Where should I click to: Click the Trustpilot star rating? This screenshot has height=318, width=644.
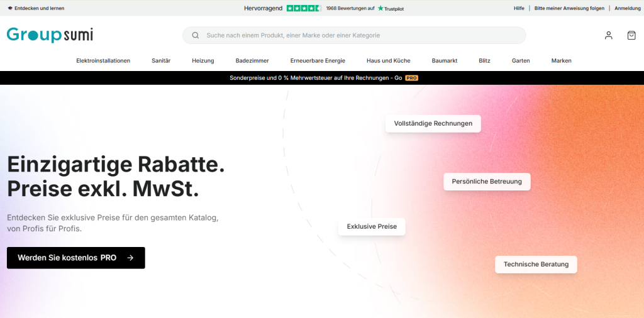click(x=304, y=8)
